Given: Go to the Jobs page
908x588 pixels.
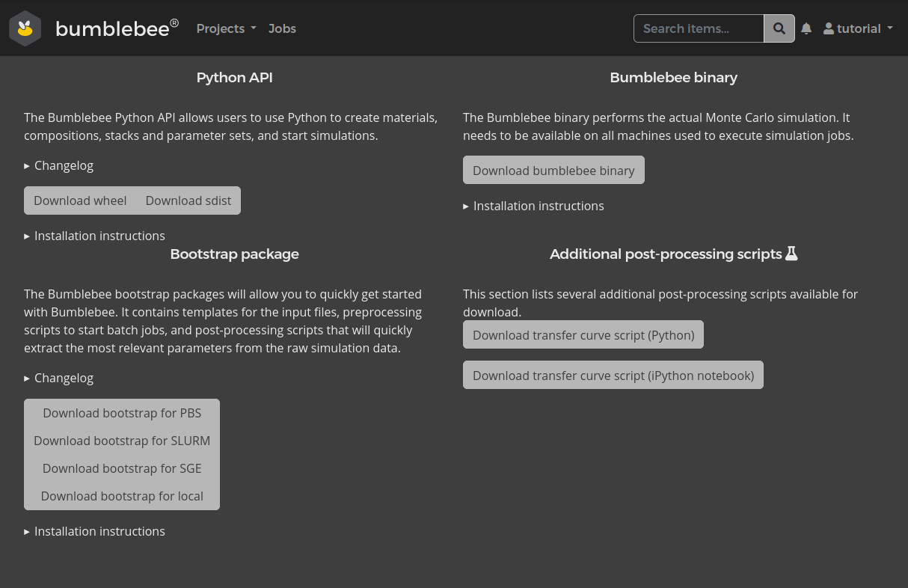Looking at the screenshot, I should click(282, 28).
